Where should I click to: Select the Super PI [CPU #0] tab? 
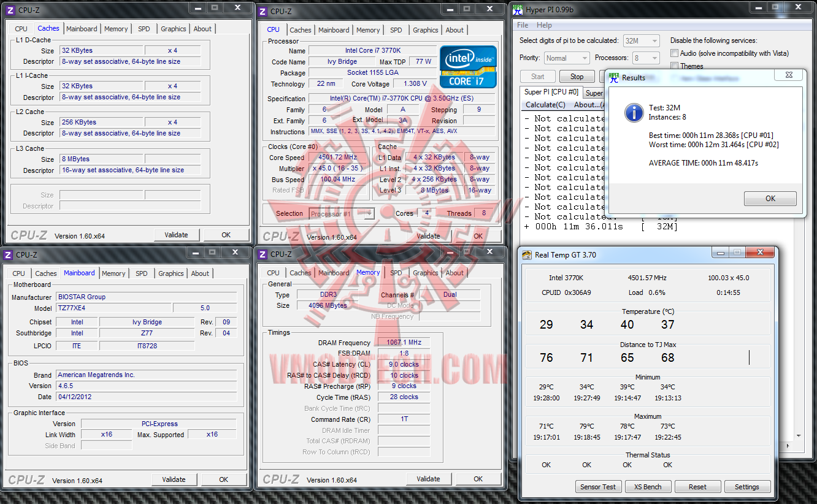pyautogui.click(x=551, y=92)
